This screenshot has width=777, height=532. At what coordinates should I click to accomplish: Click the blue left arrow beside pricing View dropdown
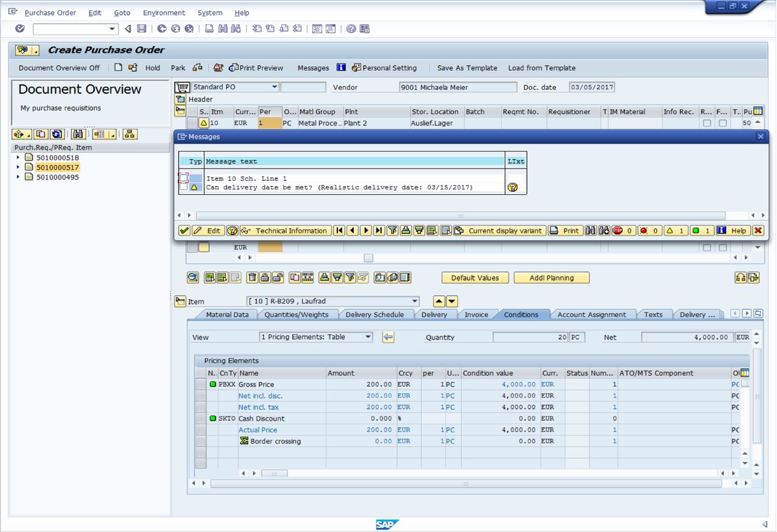[x=388, y=337]
